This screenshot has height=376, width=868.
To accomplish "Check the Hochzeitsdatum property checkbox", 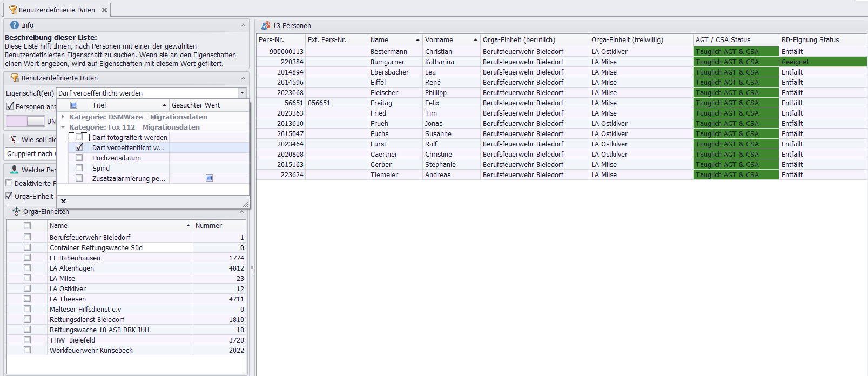I will (79, 158).
